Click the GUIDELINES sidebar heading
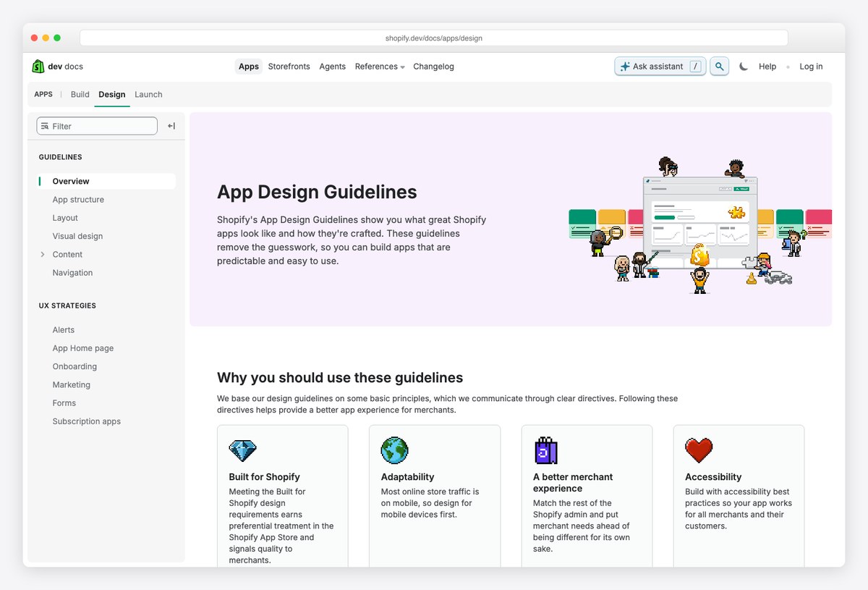The height and width of the screenshot is (590, 868). pos(60,157)
